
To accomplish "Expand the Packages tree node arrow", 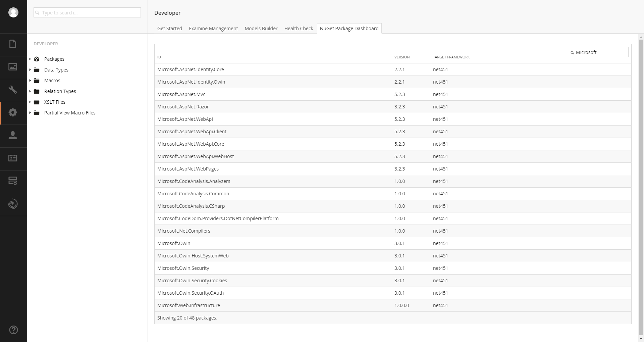I will (30, 59).
